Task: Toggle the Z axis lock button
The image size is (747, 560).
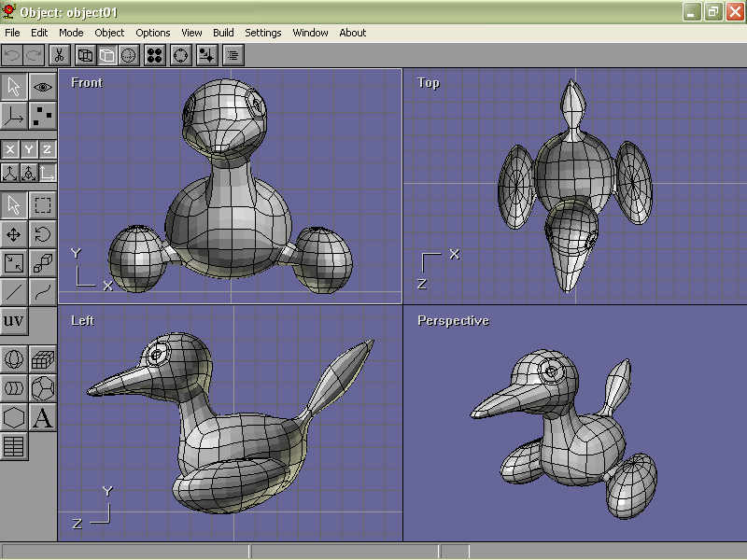Action: pos(48,149)
